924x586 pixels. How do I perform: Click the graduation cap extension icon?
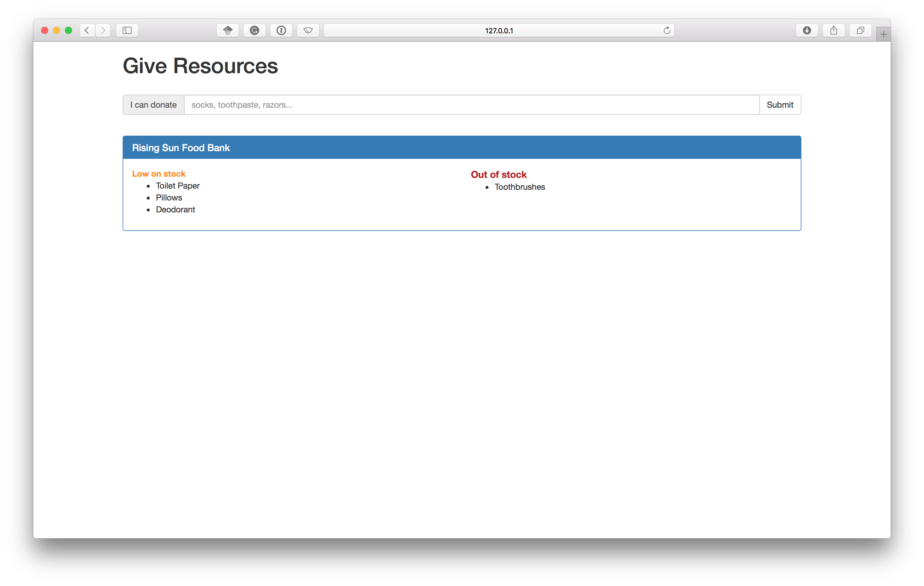click(x=227, y=30)
